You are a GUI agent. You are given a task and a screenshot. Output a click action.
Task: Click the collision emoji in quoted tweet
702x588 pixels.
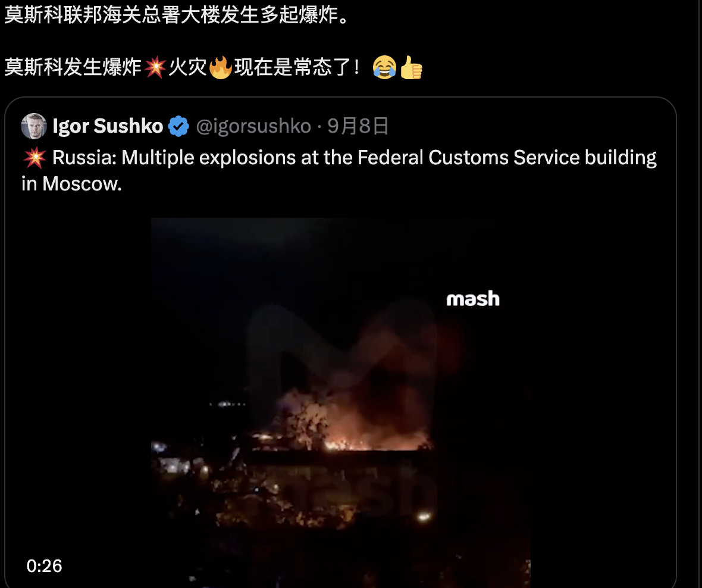coord(34,158)
